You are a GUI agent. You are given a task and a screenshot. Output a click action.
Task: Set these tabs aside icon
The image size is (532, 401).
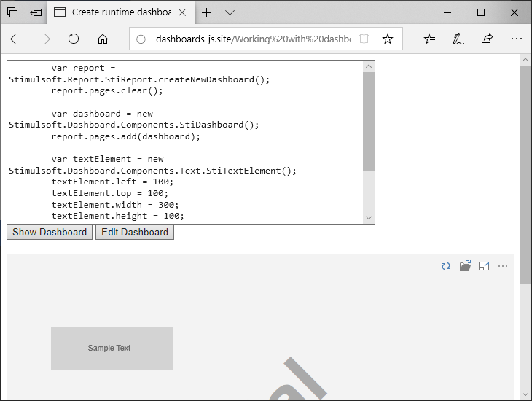(36, 12)
